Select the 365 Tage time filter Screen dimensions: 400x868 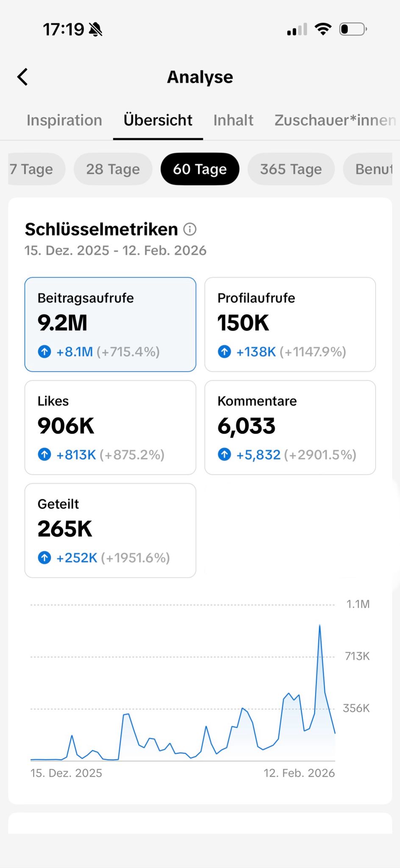pyautogui.click(x=291, y=169)
